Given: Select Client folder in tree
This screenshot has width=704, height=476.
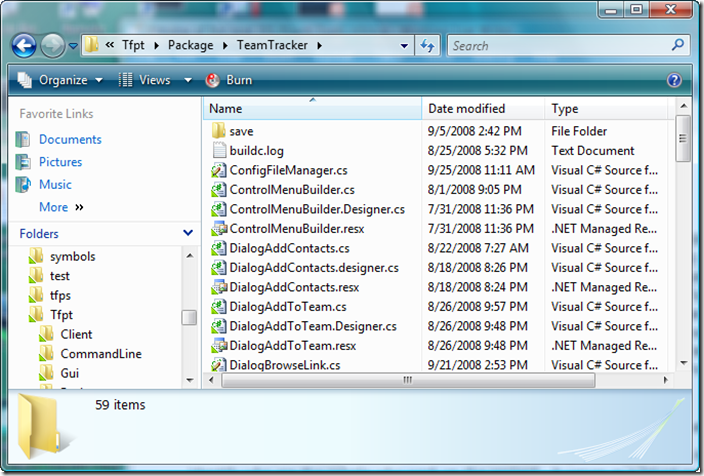Looking at the screenshot, I should click(76, 335).
